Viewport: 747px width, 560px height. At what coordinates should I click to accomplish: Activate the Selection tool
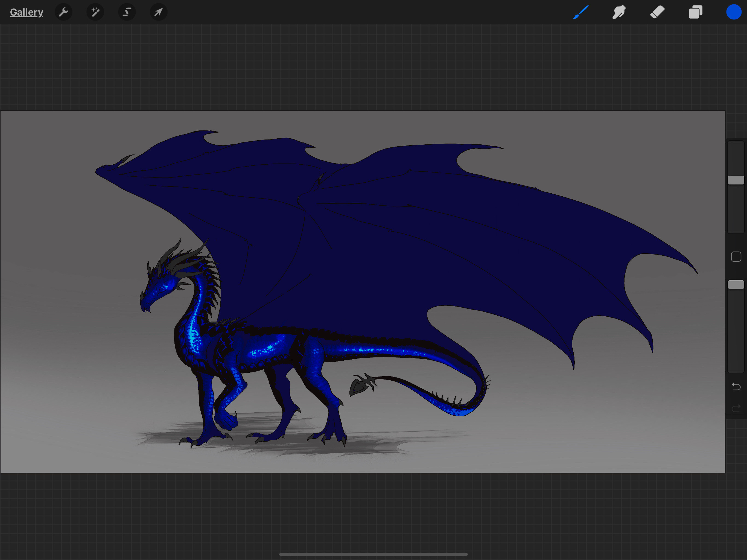tap(127, 12)
